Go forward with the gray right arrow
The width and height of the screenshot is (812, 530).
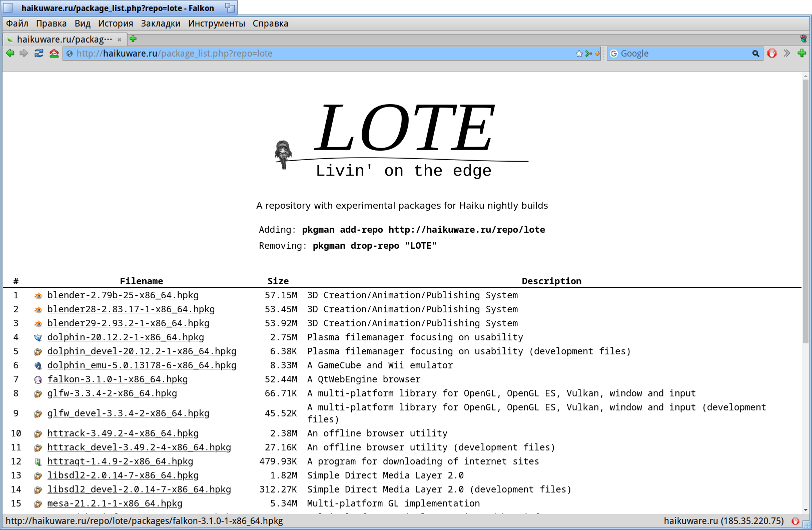pos(24,53)
